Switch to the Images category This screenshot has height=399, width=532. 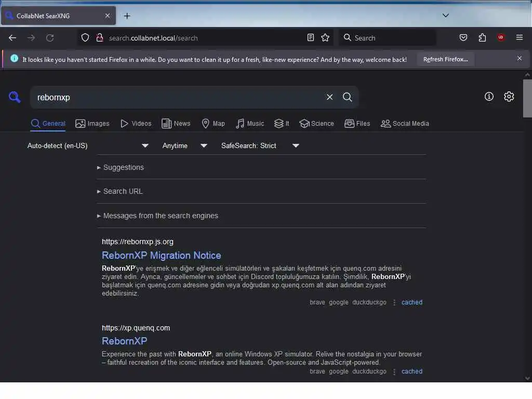tap(92, 124)
